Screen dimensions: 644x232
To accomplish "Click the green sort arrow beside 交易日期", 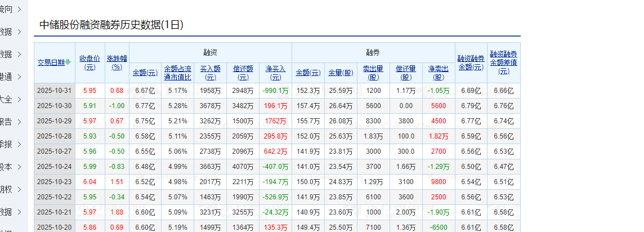I will [68, 63].
